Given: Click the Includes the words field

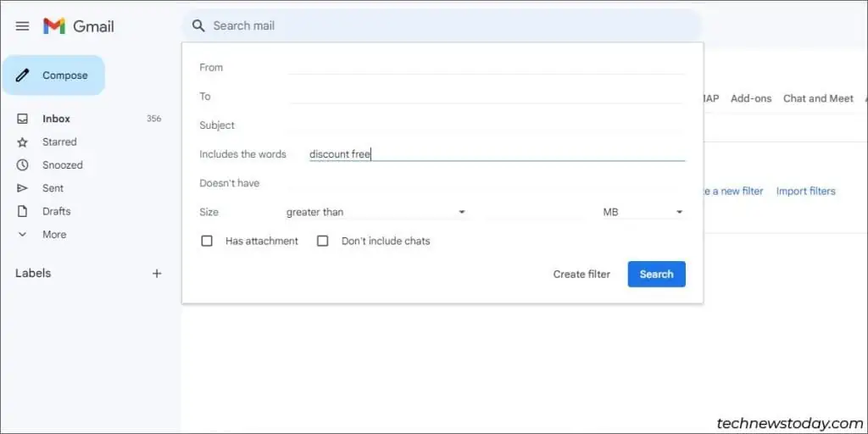Looking at the screenshot, I should tap(497, 154).
